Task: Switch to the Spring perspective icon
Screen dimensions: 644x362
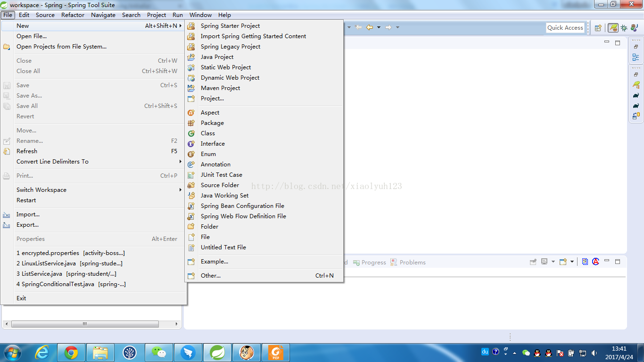Action: coord(613,28)
